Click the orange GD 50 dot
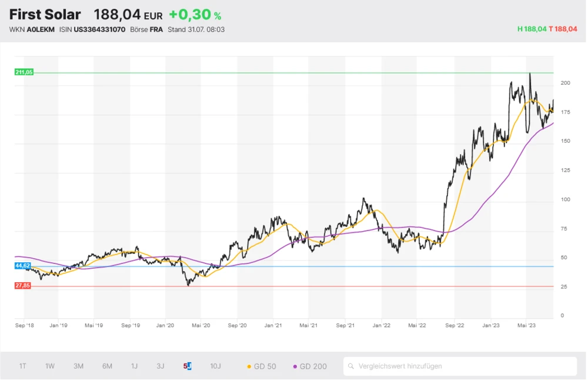Screen dimensions: 588x381 click(x=249, y=367)
